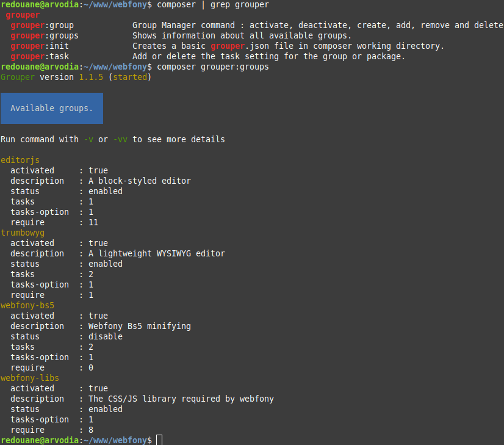The height and width of the screenshot is (445, 504).
Task: Click the blue Available groups banner
Action: (52, 108)
